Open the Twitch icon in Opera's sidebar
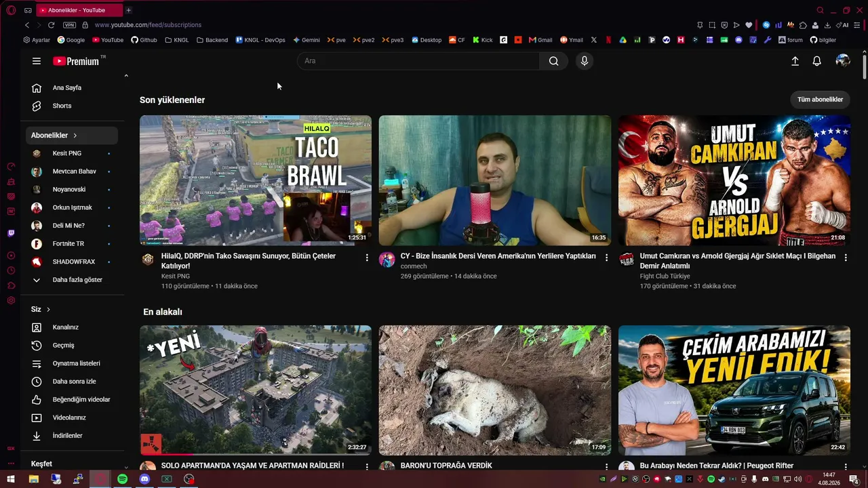868x488 pixels. tap(11, 234)
